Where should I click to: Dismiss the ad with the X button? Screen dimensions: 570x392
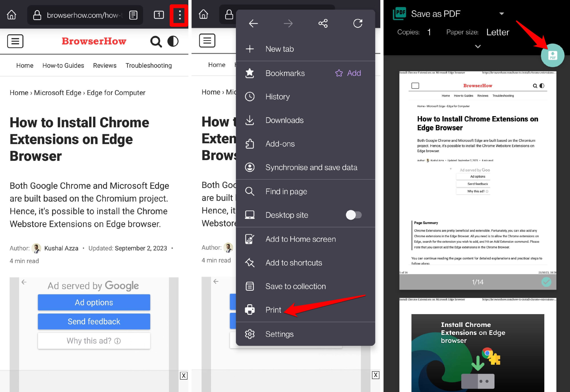tap(184, 376)
